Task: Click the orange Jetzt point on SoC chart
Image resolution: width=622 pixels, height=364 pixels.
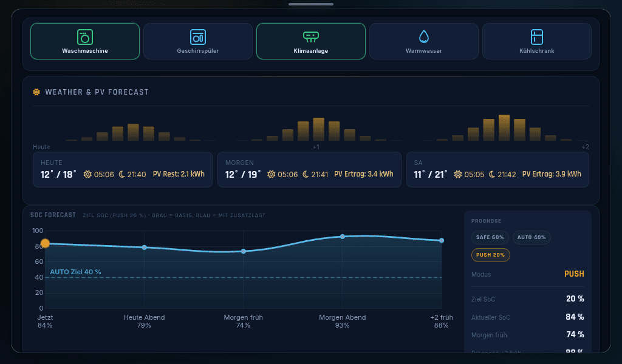Action: pyautogui.click(x=45, y=243)
